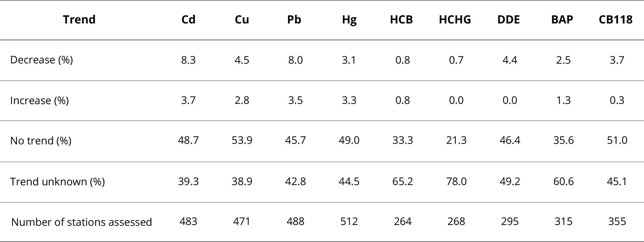Viewport: 644px width, 242px height.
Task: Select the 512 stations cell for Hg
Action: 349,222
